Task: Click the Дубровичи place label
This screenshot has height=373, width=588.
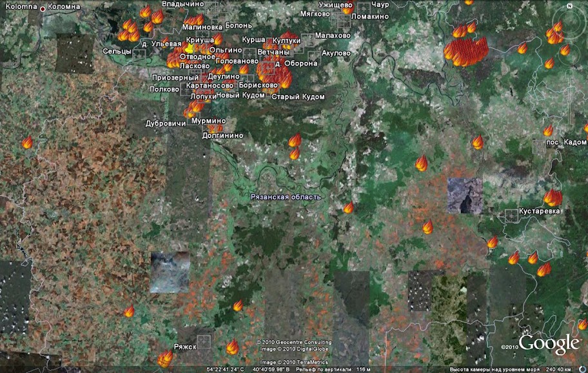Action: tap(166, 123)
